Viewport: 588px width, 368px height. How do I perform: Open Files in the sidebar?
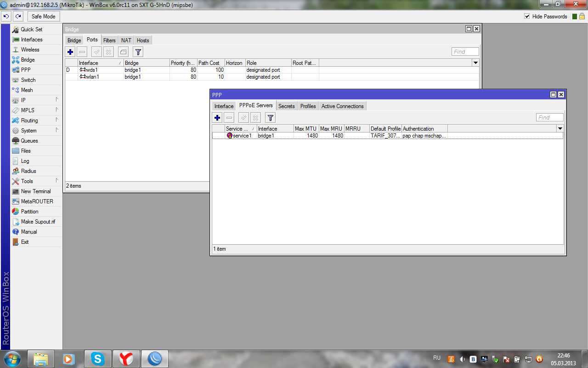coord(36,151)
